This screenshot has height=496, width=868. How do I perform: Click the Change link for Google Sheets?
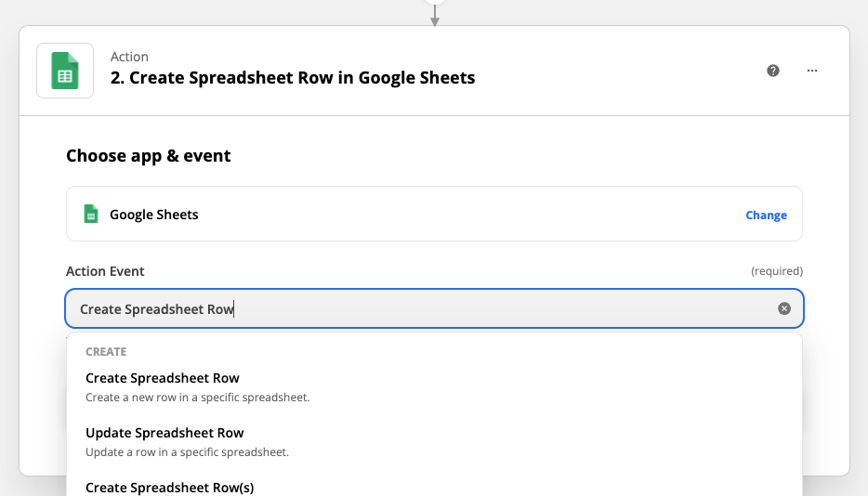coord(766,215)
